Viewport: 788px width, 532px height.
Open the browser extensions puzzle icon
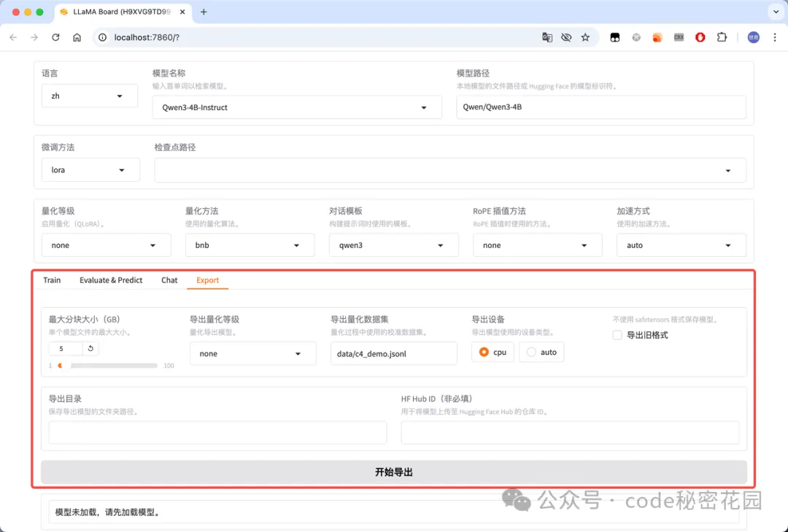722,37
